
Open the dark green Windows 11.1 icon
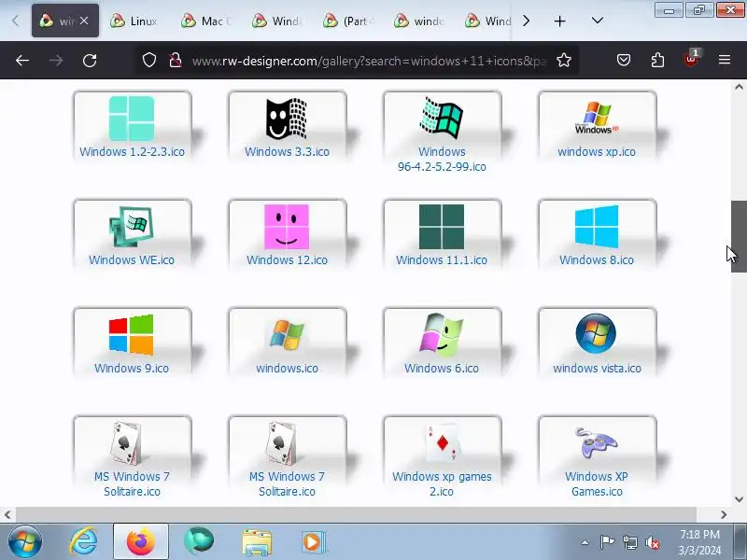tap(442, 227)
